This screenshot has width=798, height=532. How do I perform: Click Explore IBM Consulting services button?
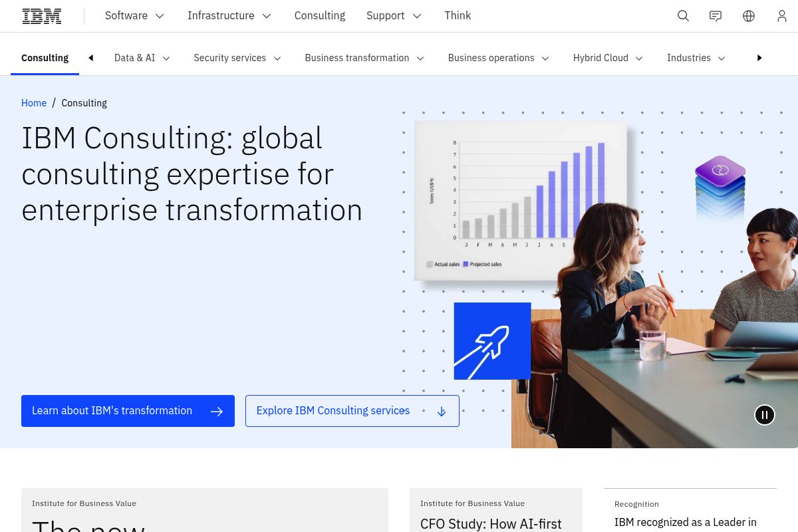coord(352,411)
